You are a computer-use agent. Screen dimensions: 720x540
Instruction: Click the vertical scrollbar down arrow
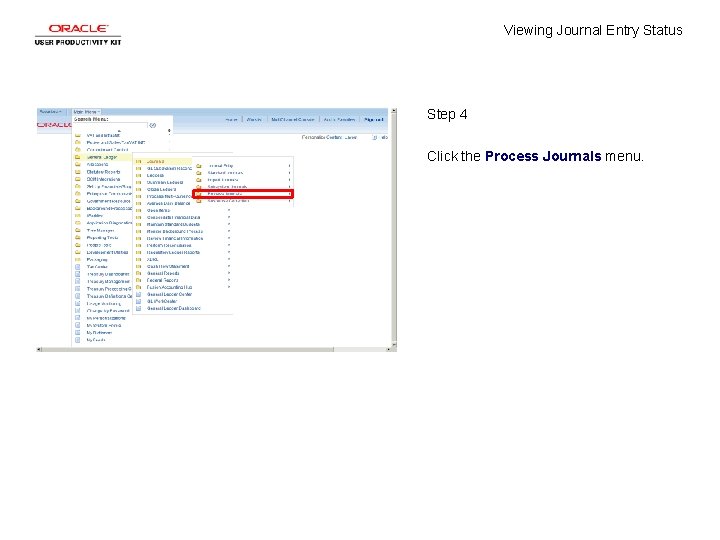(x=394, y=344)
